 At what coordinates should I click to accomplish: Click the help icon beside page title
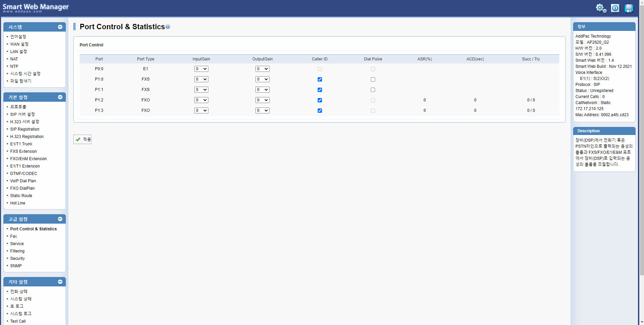pyautogui.click(x=168, y=27)
